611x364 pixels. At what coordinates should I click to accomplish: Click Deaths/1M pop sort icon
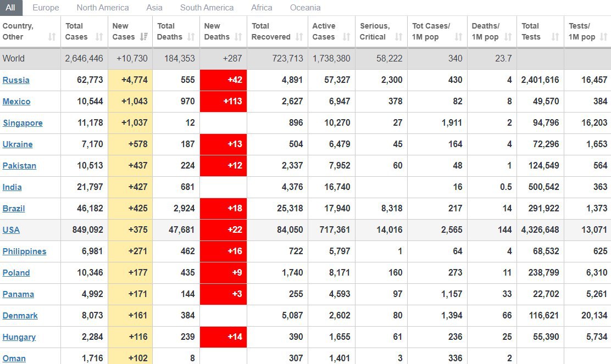tap(508, 37)
